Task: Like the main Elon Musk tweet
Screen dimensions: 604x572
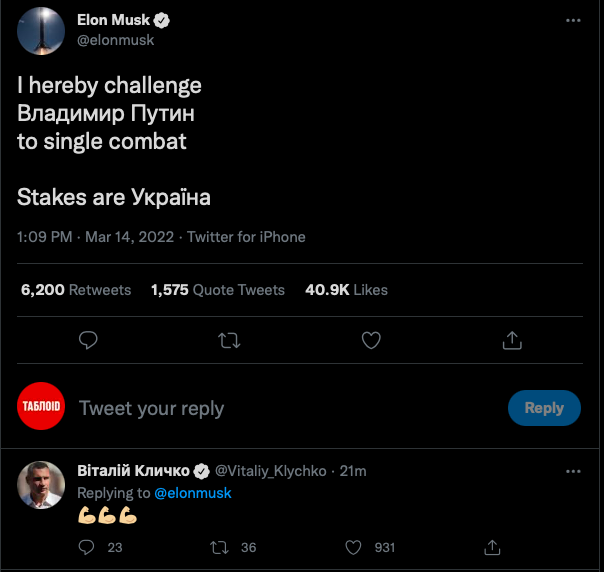Action: click(x=371, y=341)
